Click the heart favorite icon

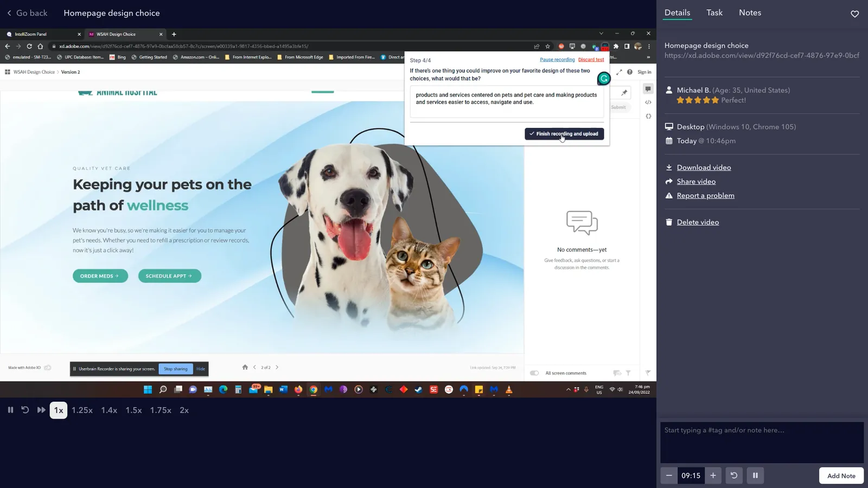(854, 14)
